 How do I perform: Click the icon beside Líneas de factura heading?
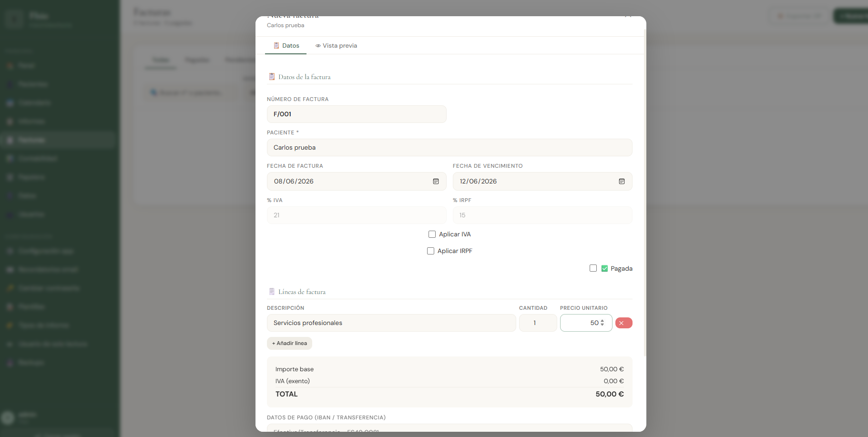click(x=272, y=292)
